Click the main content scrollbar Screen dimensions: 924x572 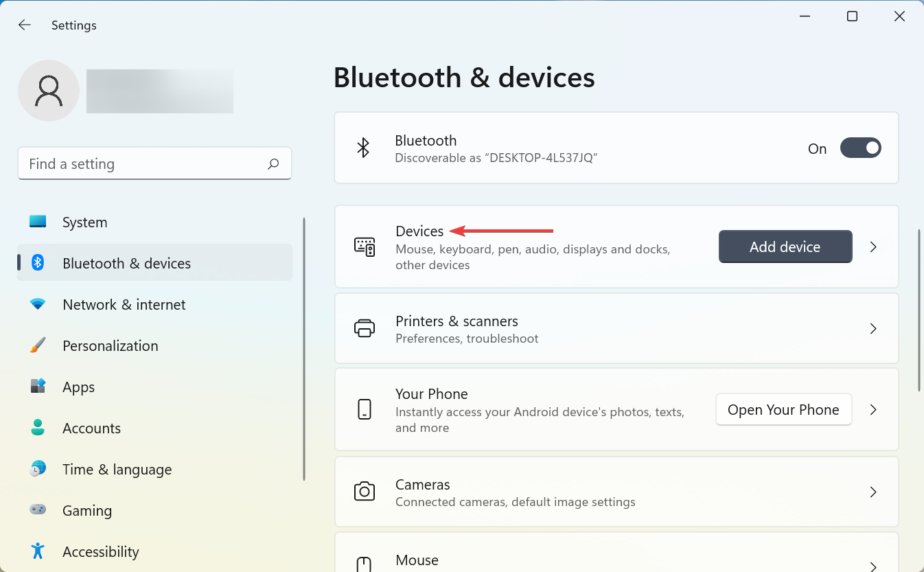tap(920, 310)
